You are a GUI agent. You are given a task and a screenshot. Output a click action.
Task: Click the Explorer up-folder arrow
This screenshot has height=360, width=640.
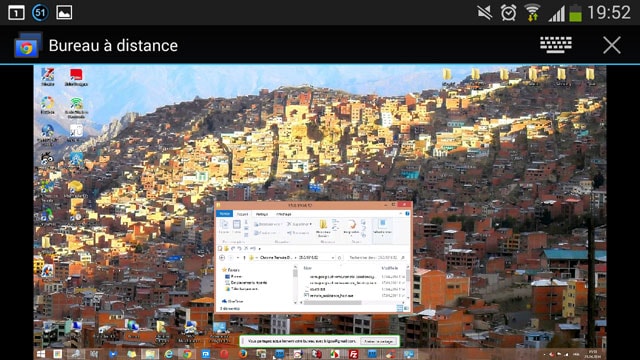tap(244, 258)
